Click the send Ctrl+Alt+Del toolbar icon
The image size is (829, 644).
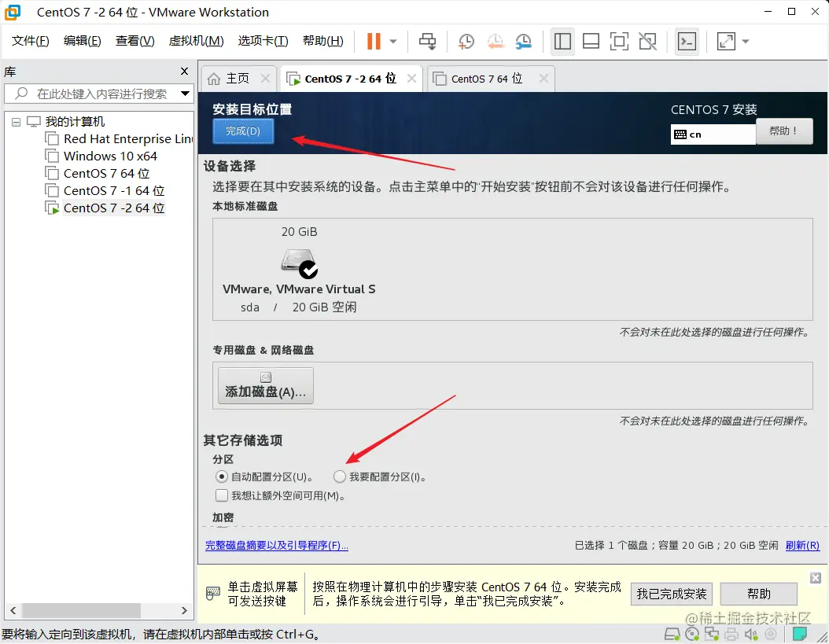point(427,41)
